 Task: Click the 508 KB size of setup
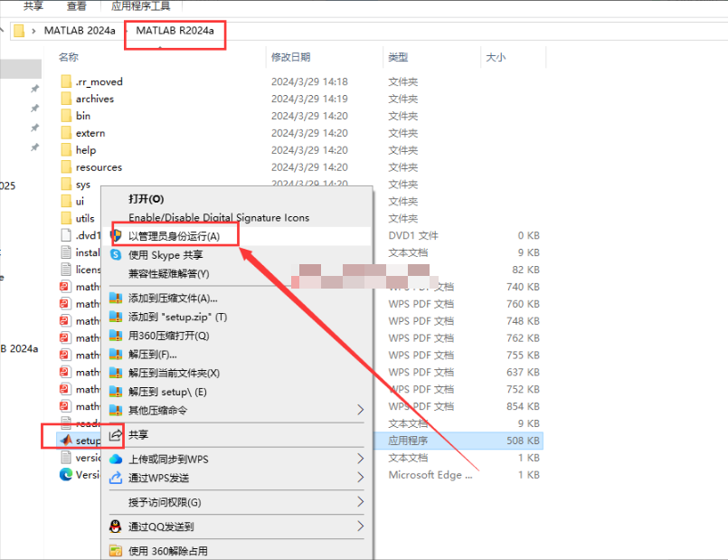[x=523, y=441]
